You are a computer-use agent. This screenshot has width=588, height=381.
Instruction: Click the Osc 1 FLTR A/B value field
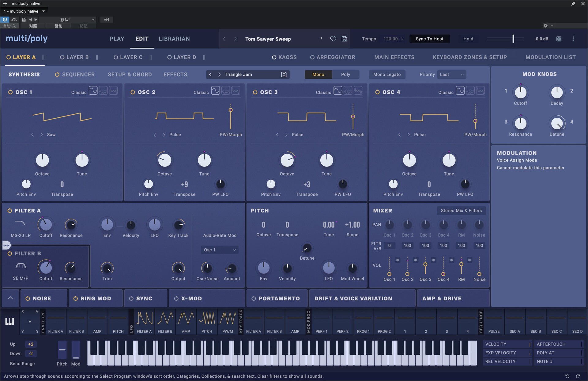click(x=389, y=246)
